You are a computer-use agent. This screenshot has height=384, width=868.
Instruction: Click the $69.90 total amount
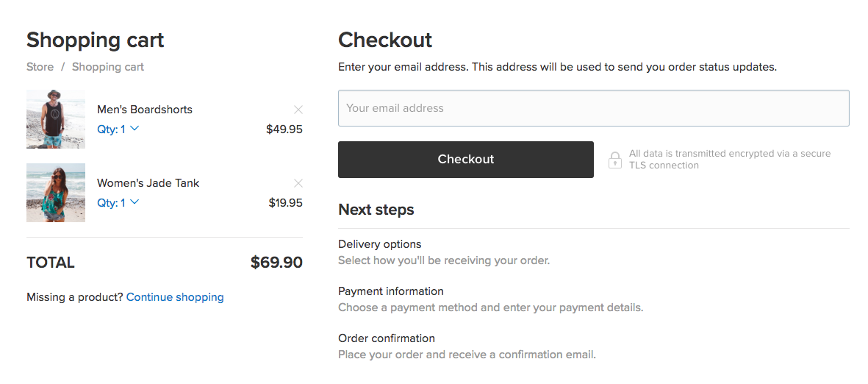(x=276, y=263)
